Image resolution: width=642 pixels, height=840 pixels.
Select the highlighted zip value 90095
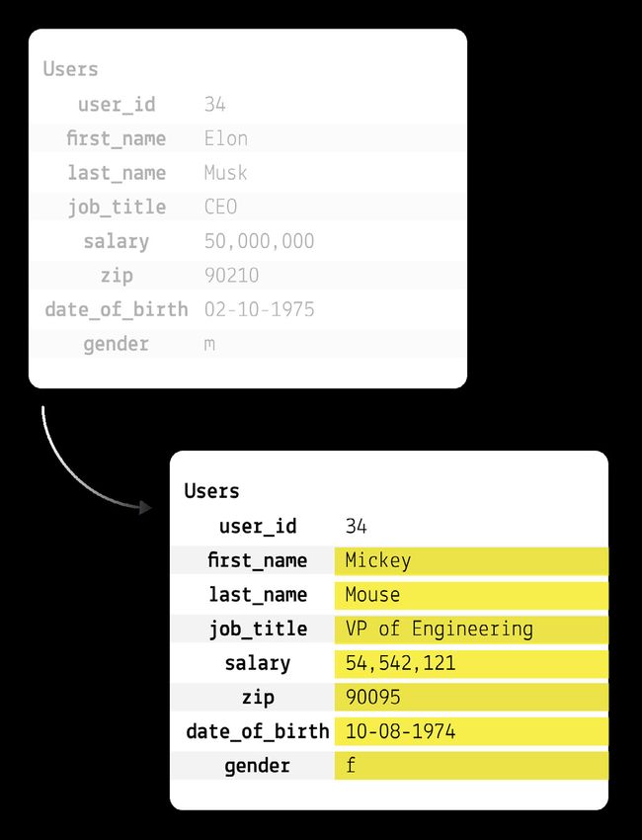[x=471, y=698]
